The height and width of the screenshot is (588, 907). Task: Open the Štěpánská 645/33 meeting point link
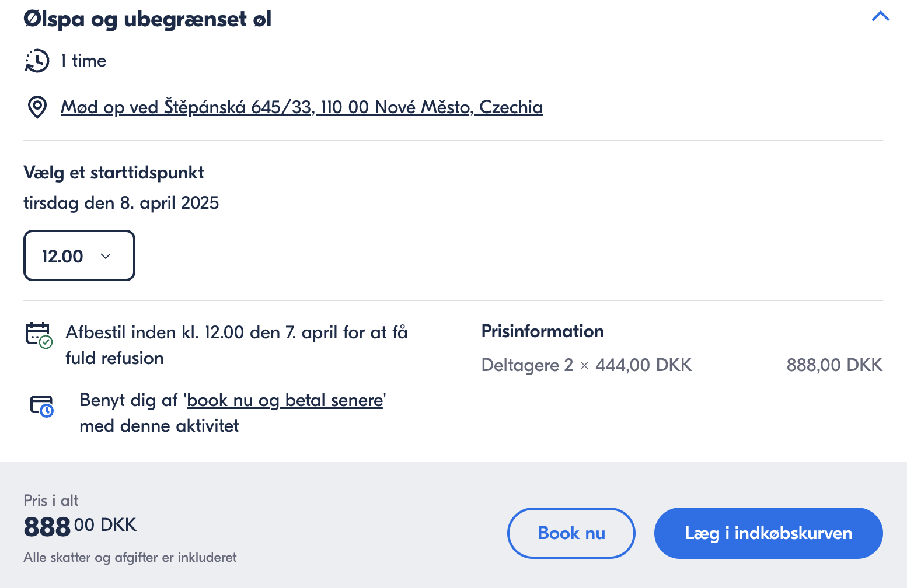click(302, 107)
